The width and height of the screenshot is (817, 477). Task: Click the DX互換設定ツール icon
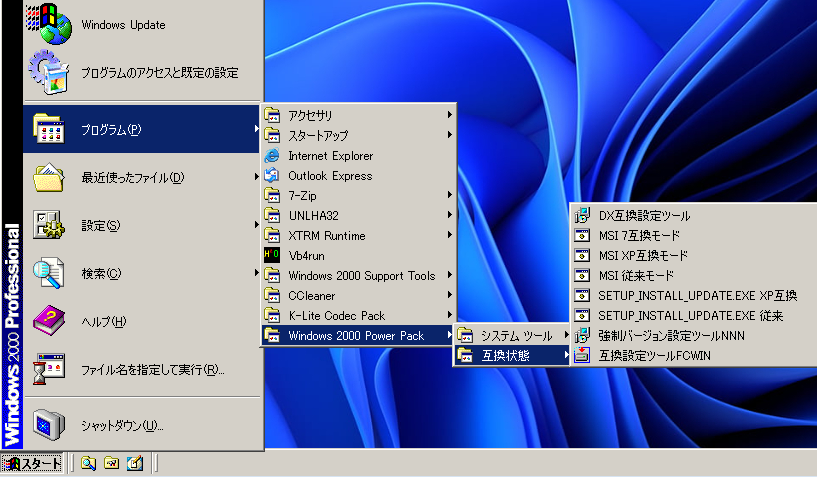582,215
